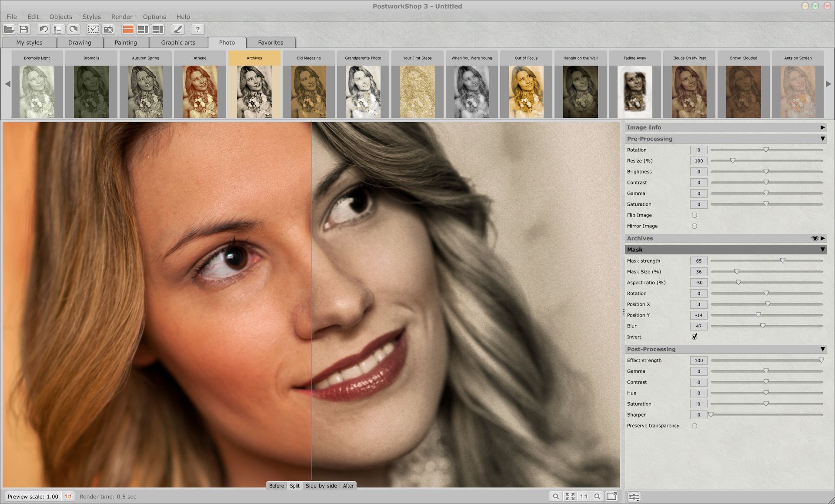835x504 pixels.
Task: Click the batch processing icon
Action: click(58, 29)
